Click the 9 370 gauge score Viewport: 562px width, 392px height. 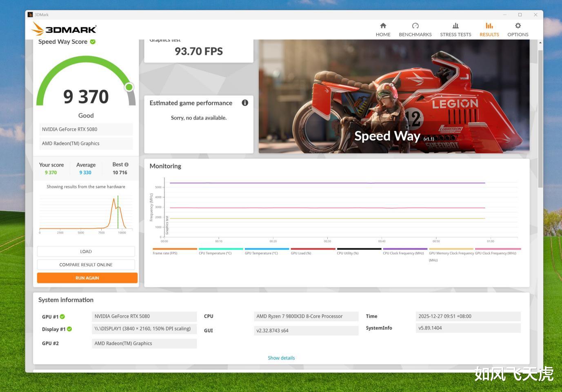86,97
